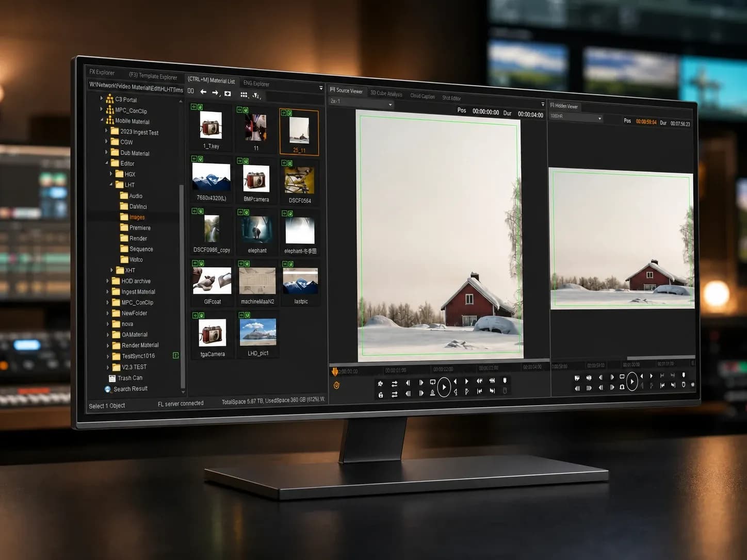
Task: Open sort options icon in Material List toolbar
Action: click(256, 95)
